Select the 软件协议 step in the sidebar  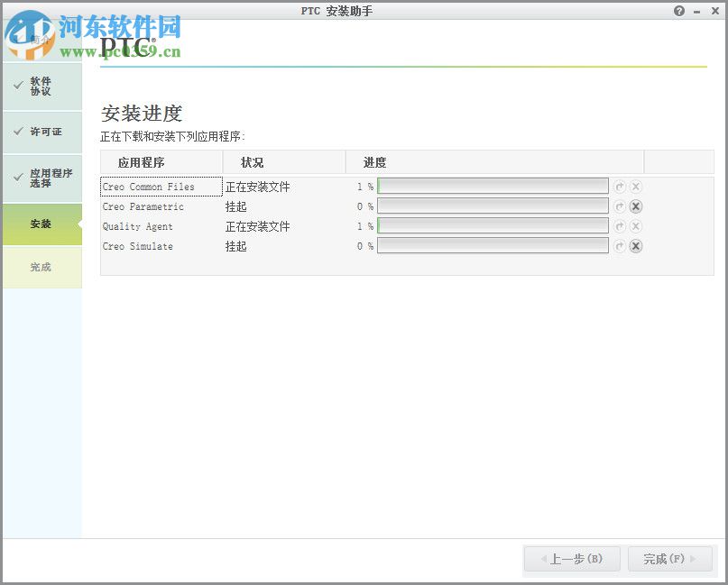click(41, 86)
